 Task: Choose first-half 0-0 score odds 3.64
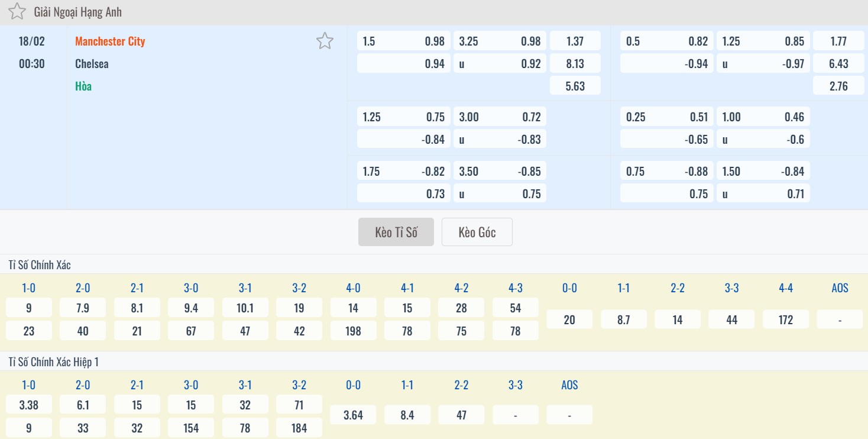click(353, 415)
